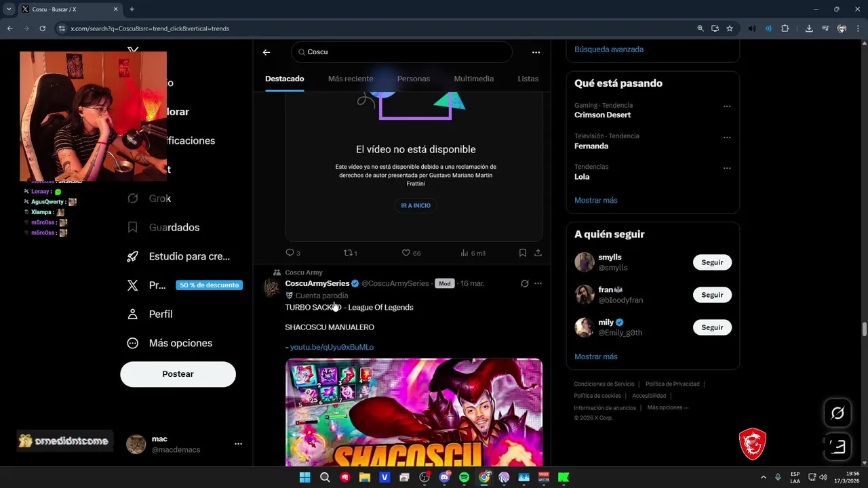Mute the tab using the speaker icon
Screen dimensions: 868x488
tap(752, 28)
